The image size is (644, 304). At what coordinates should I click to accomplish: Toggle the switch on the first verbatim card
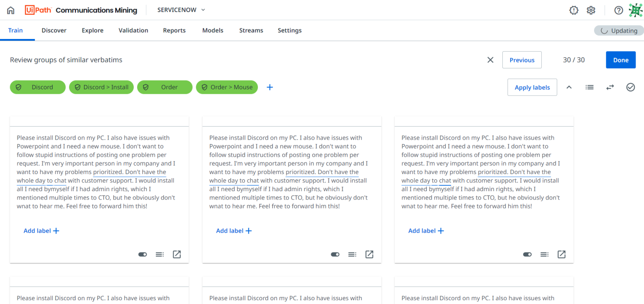pos(143,254)
